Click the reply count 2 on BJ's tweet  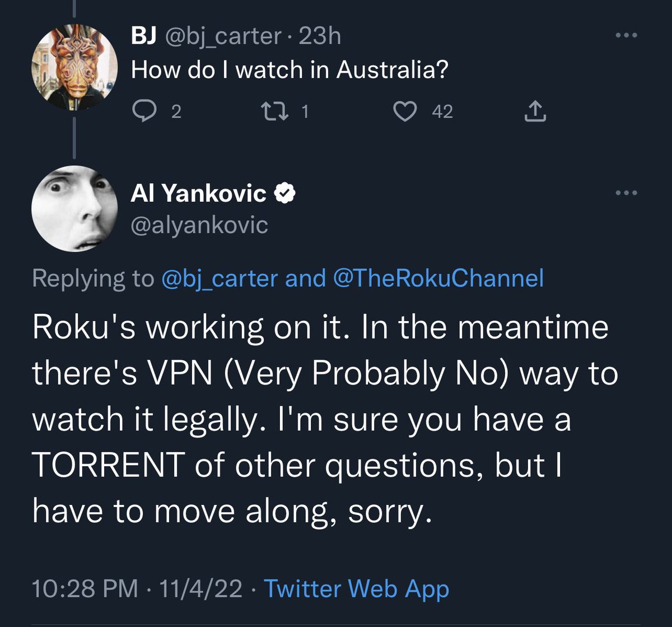tap(176, 112)
